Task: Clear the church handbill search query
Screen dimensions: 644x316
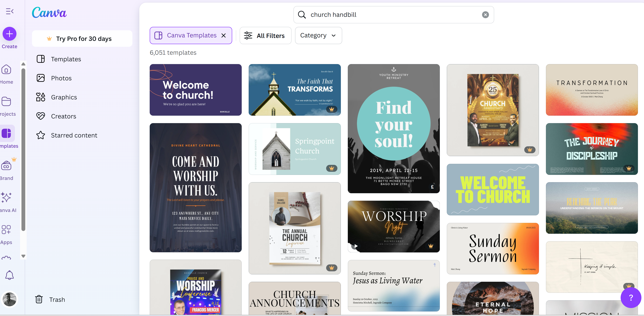Action: click(x=485, y=15)
